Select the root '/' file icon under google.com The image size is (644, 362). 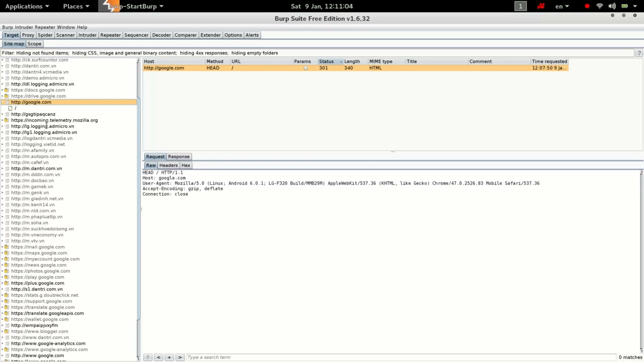(10, 108)
